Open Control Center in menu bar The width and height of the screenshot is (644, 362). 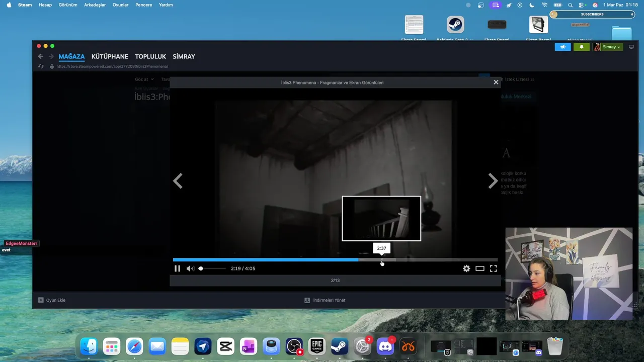(x=582, y=5)
